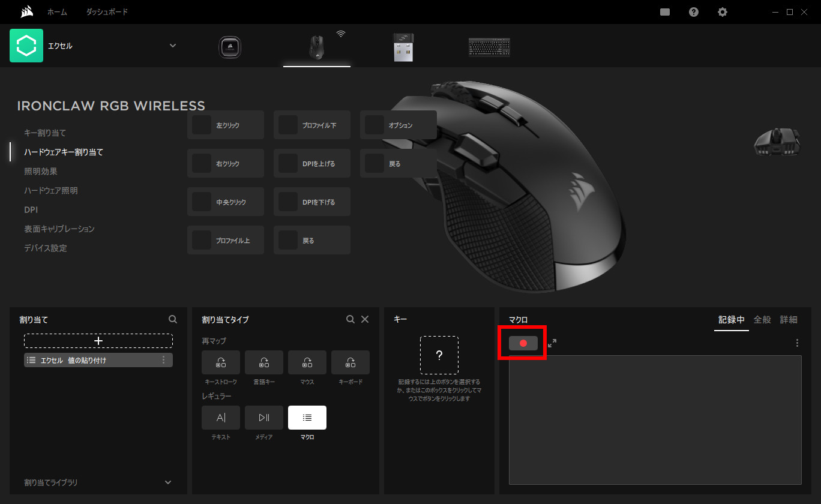
Task: Open the help question mark icon
Action: (694, 12)
